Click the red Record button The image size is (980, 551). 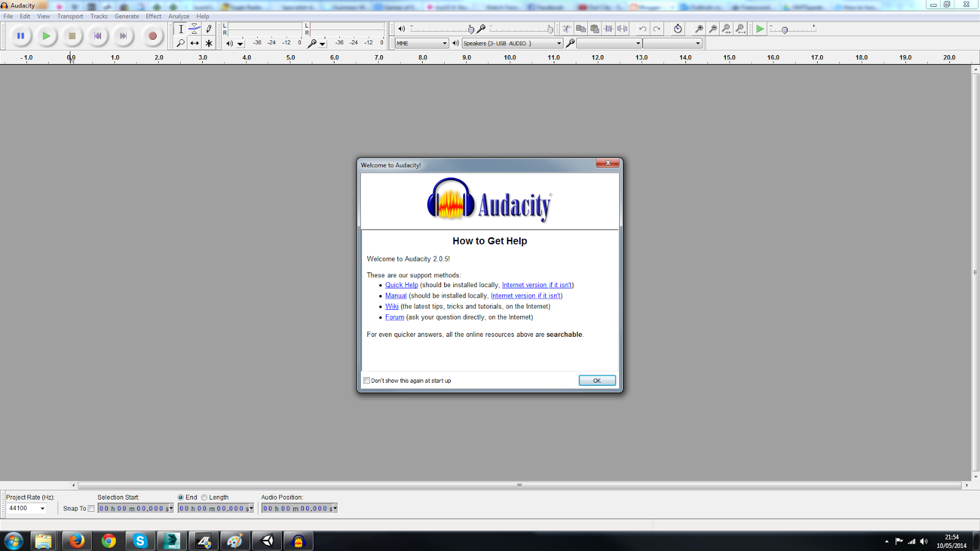(153, 36)
